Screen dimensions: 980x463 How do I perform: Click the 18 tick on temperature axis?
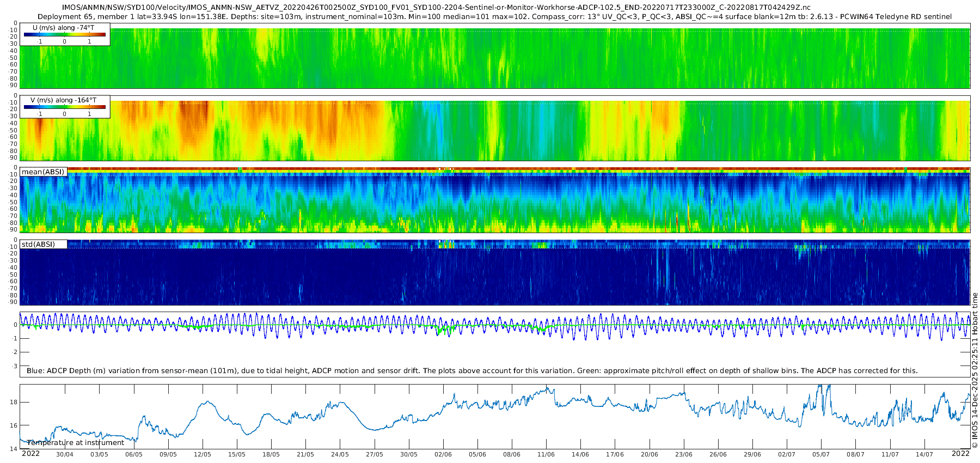coord(14,403)
